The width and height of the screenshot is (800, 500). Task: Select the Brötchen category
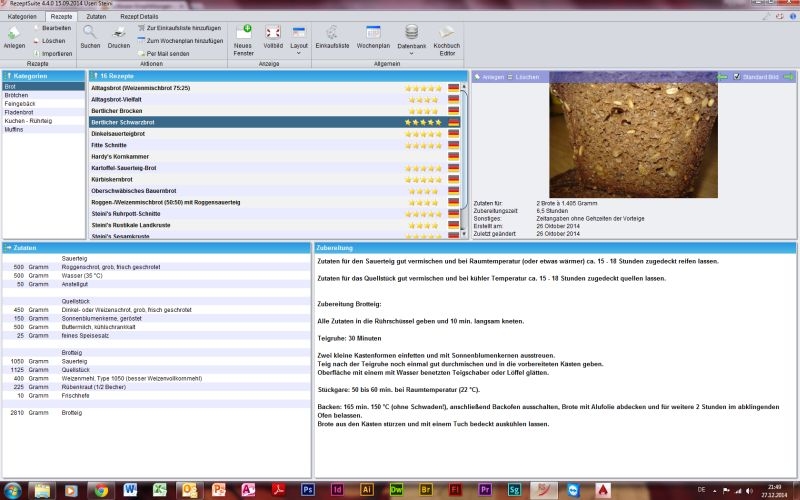click(x=43, y=95)
